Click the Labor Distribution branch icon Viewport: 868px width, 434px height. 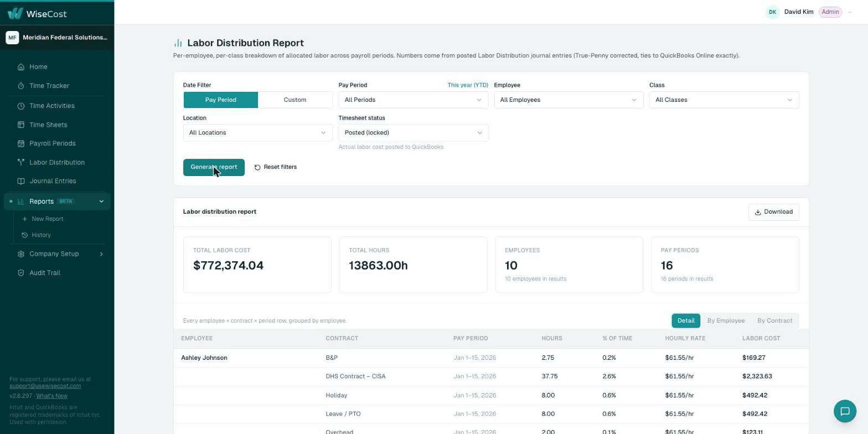[21, 162]
